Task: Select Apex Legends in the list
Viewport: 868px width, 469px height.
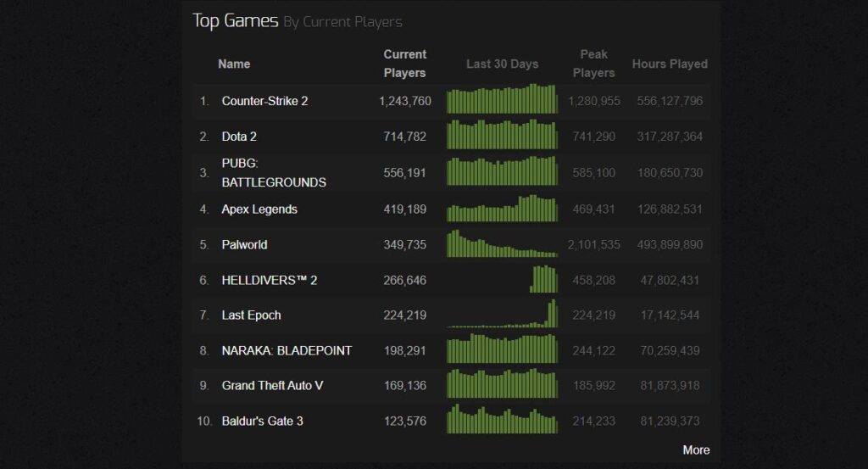Action: coord(259,209)
